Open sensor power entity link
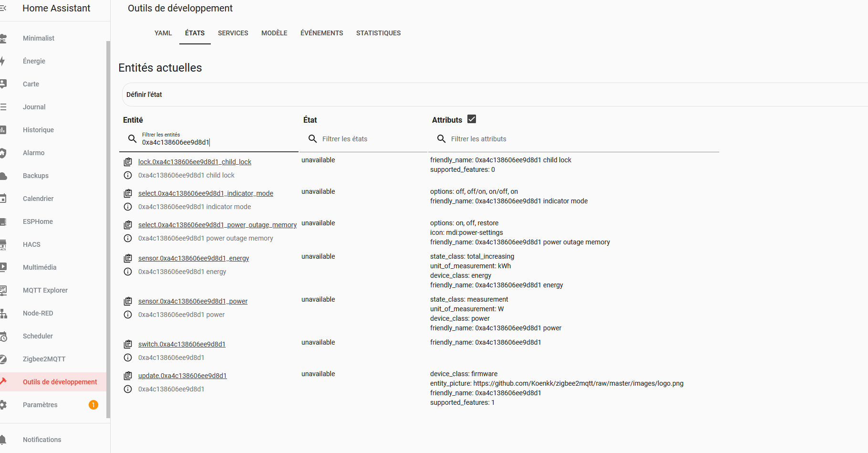Image resolution: width=868 pixels, height=453 pixels. (x=193, y=301)
